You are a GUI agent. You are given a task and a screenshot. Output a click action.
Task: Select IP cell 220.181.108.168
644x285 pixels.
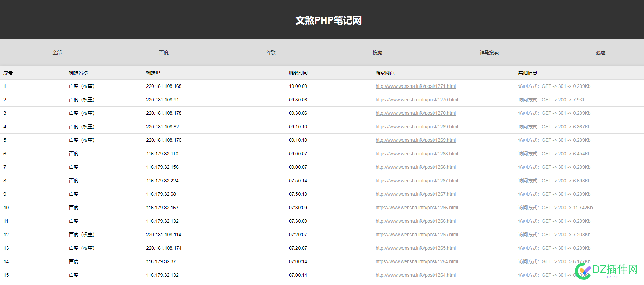coord(164,86)
